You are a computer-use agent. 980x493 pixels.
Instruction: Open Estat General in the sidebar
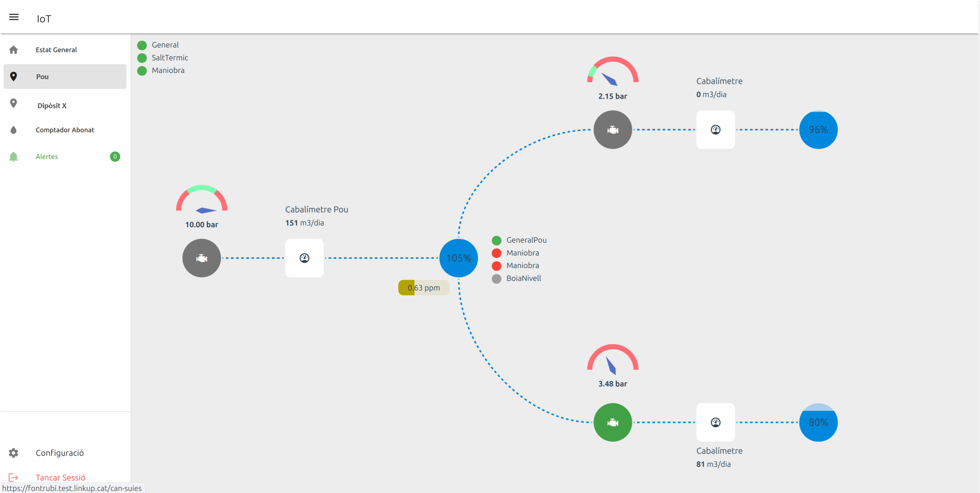pyautogui.click(x=56, y=50)
